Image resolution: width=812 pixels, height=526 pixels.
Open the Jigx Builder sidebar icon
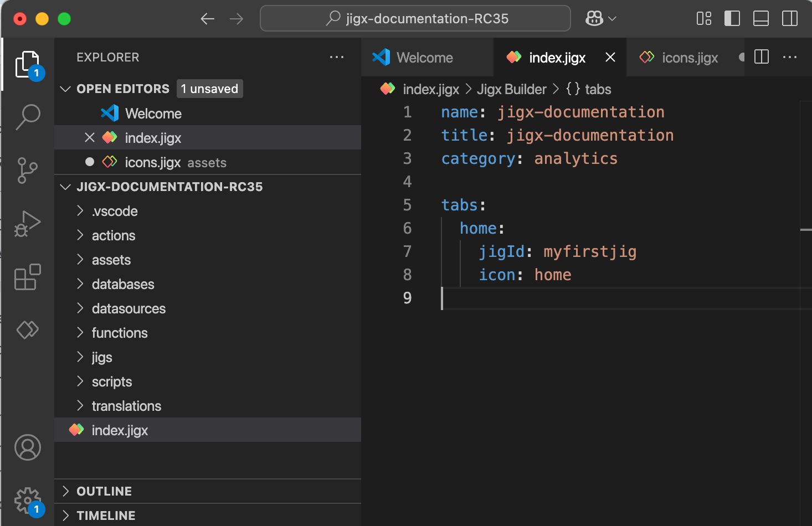[28, 330]
